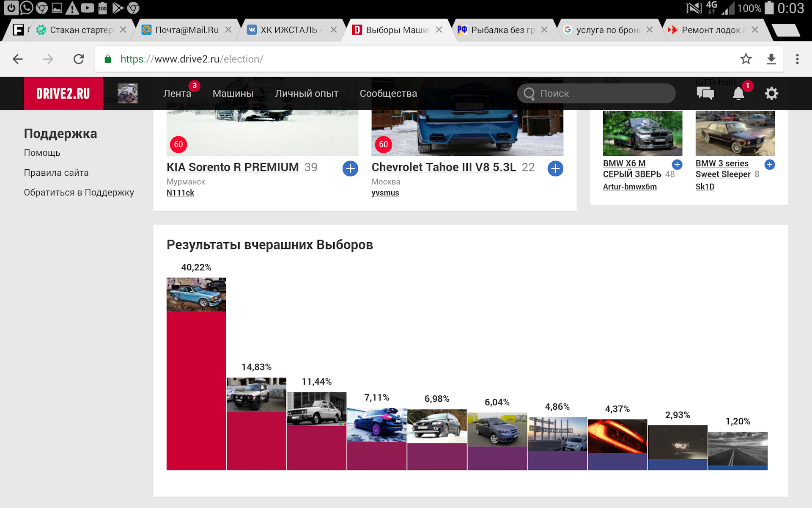Image resolution: width=812 pixels, height=508 pixels.
Task: Click the browser download icon
Action: 771,59
